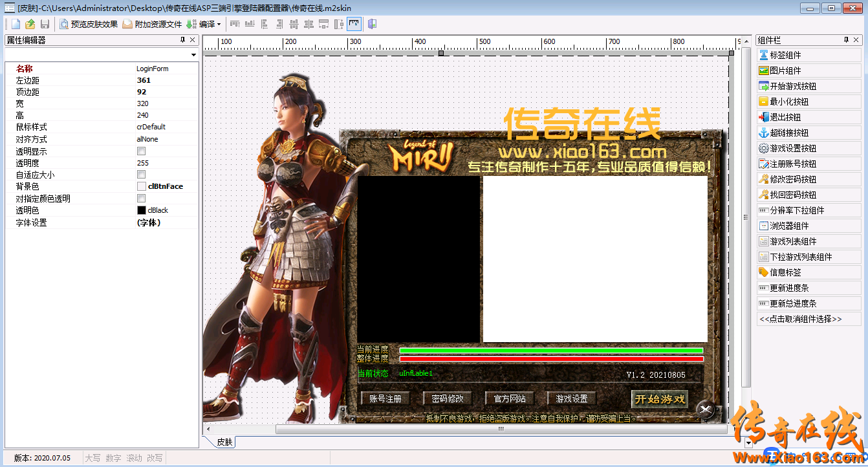Click the save (floppy disk) toolbar icon

[x=45, y=24]
